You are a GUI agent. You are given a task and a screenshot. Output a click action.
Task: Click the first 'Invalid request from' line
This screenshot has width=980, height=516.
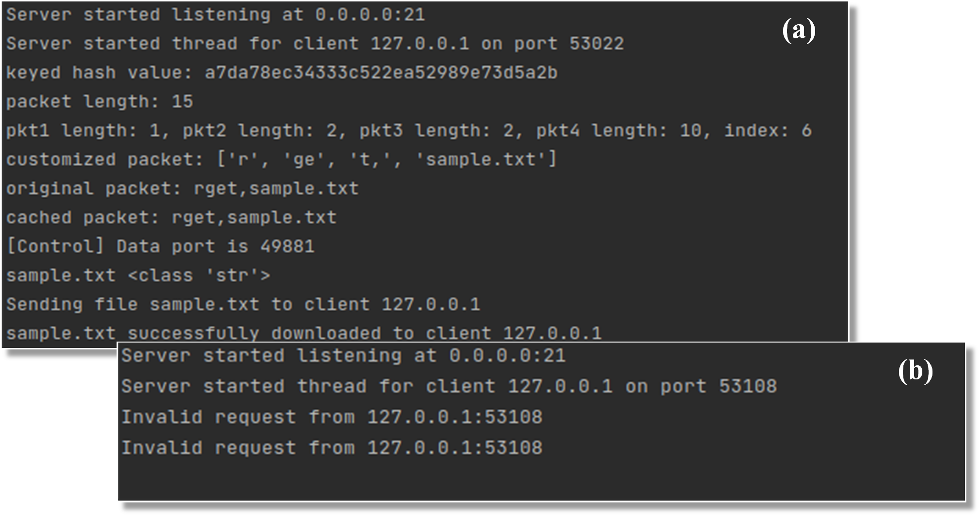click(332, 417)
